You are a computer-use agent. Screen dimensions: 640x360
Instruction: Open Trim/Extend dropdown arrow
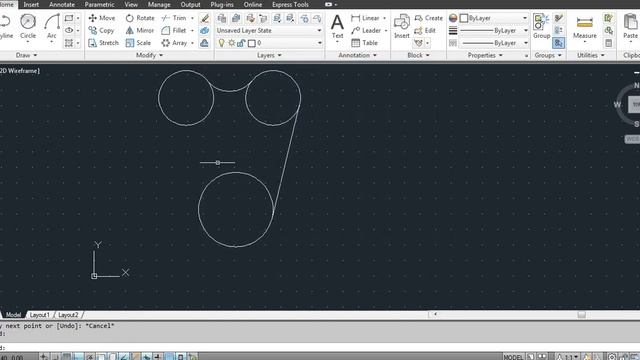tap(192, 18)
